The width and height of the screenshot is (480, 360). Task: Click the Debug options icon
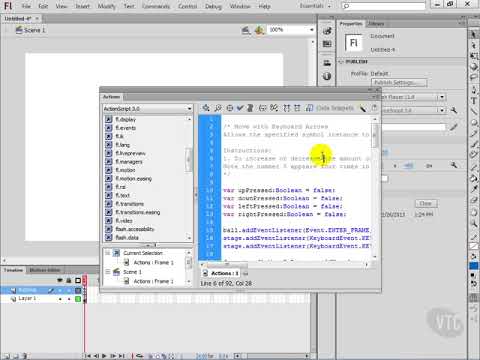tap(274, 108)
